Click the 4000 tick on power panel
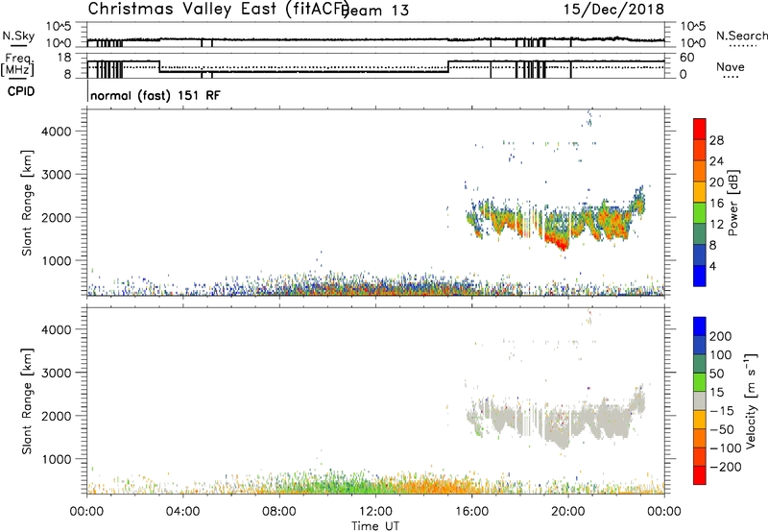Screen dimensions: 768x532 point(57,132)
